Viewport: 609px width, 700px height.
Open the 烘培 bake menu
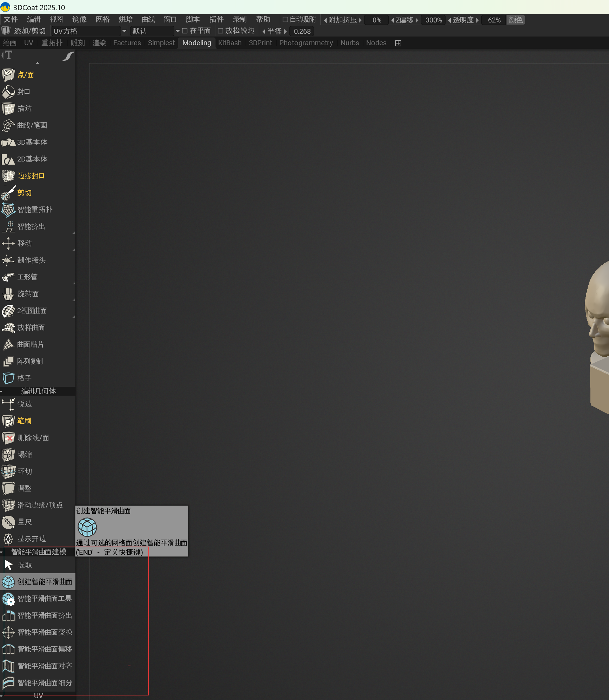(126, 20)
